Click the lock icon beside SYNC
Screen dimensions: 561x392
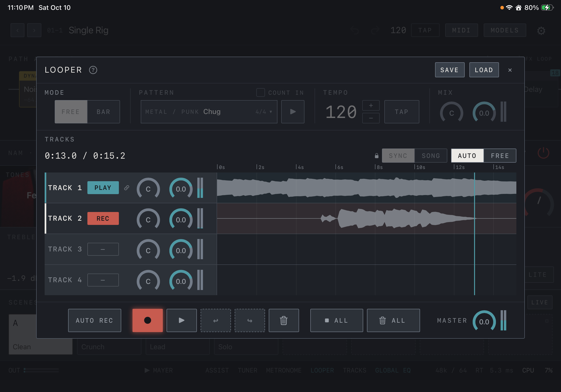[x=377, y=156]
